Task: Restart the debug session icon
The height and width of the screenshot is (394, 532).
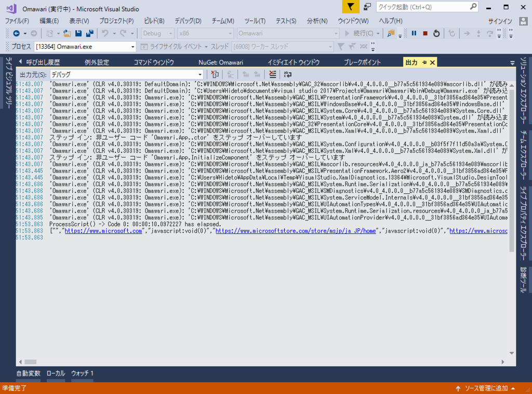Action: pos(436,33)
